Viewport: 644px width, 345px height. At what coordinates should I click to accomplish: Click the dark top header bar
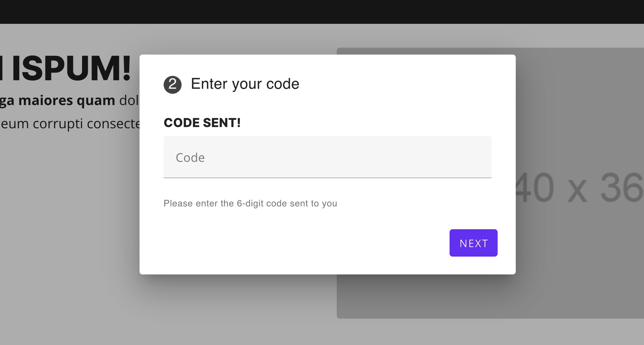322,12
